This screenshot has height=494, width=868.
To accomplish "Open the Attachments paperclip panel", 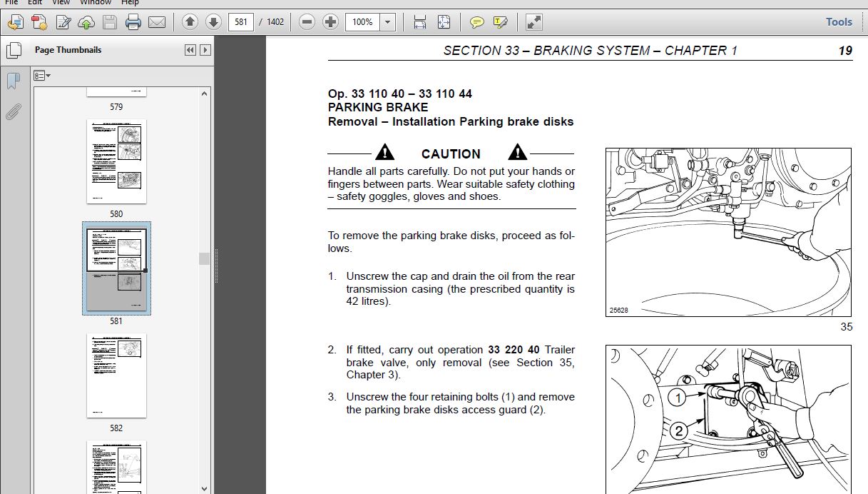I will (13, 111).
